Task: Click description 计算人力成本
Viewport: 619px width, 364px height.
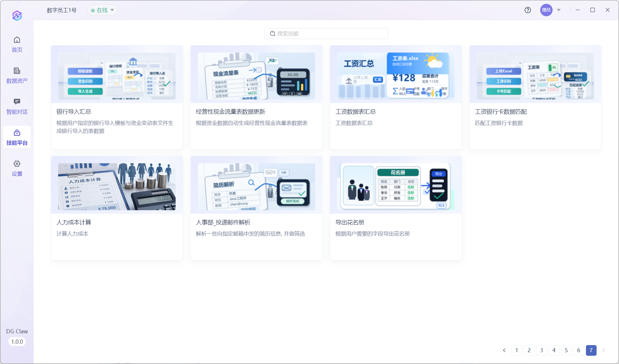Action: click(72, 234)
